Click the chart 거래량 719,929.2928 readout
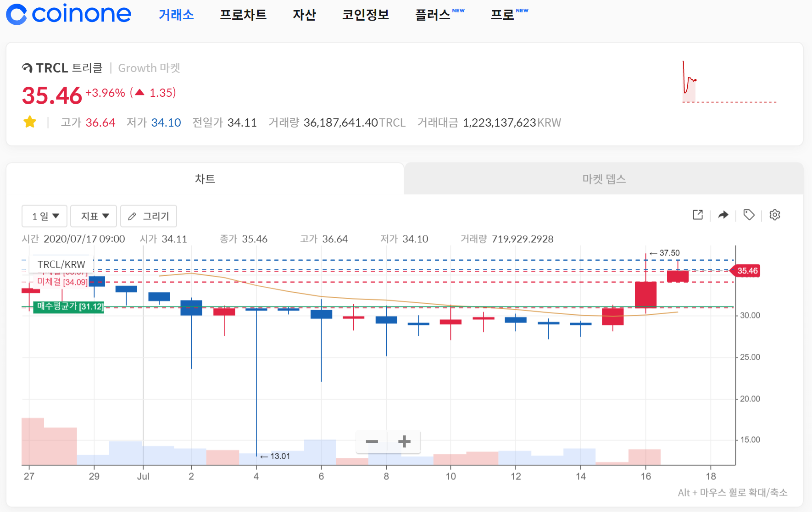The width and height of the screenshot is (812, 512). pos(507,239)
